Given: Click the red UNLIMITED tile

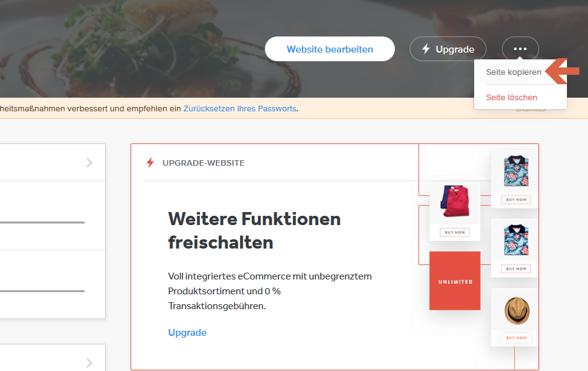Looking at the screenshot, I should tap(455, 281).
